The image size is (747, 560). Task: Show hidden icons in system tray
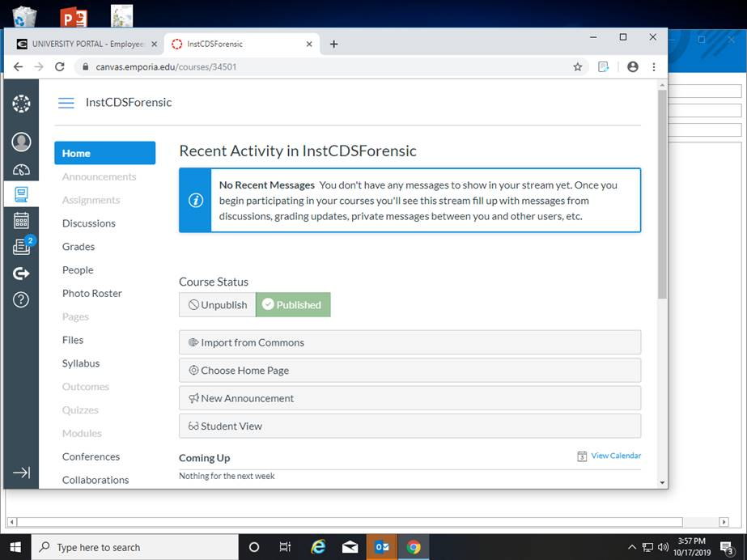point(632,547)
